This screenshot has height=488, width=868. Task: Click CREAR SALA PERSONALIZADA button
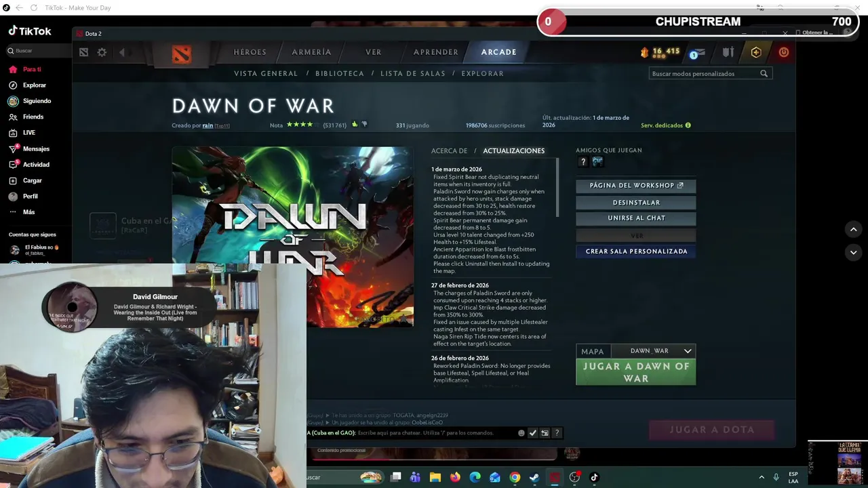635,251
